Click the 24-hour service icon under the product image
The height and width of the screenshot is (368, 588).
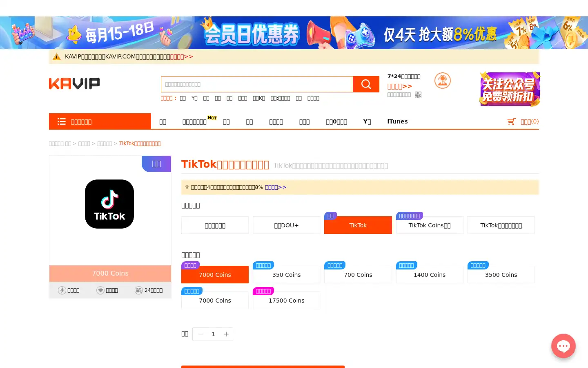tap(139, 290)
